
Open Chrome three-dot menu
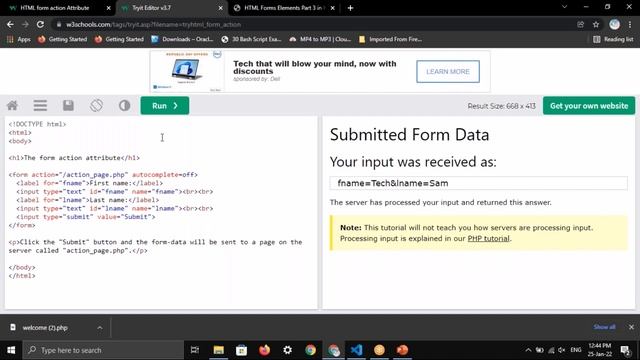tap(630, 24)
